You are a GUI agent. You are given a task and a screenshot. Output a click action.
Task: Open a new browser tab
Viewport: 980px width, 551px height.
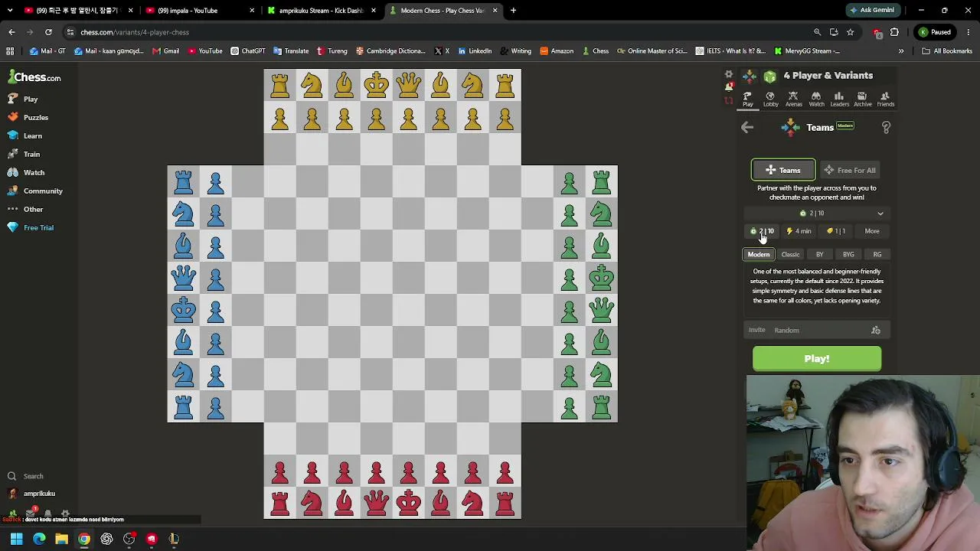[x=513, y=11]
